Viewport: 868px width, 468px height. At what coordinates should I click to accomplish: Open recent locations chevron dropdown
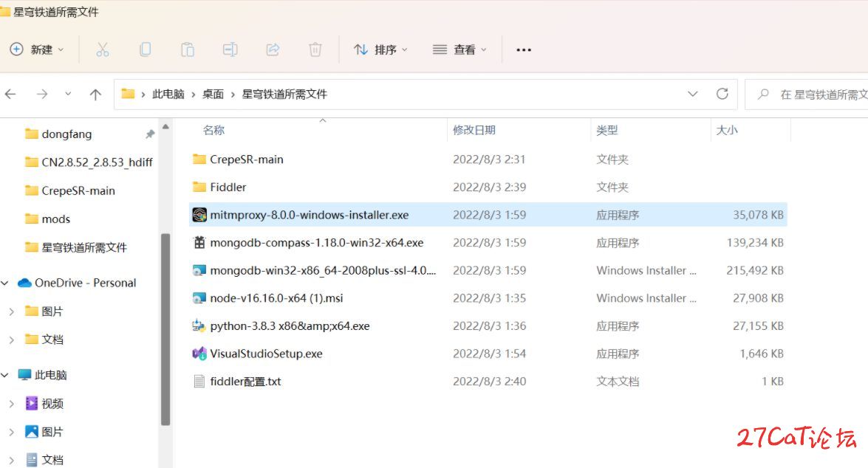(x=68, y=94)
